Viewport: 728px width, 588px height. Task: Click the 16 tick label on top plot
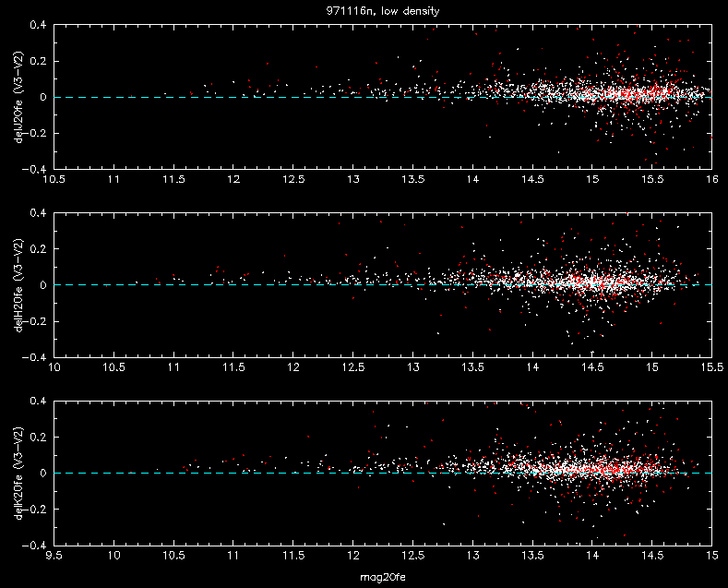pos(711,179)
